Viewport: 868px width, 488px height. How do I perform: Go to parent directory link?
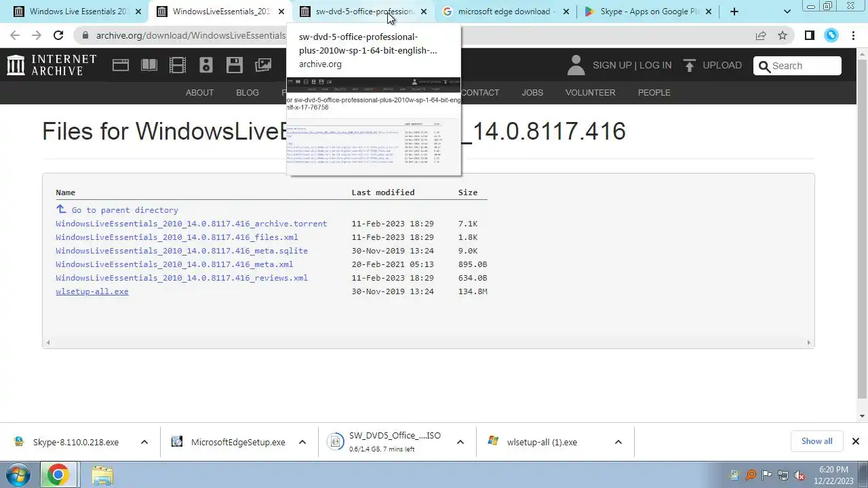[x=125, y=210]
